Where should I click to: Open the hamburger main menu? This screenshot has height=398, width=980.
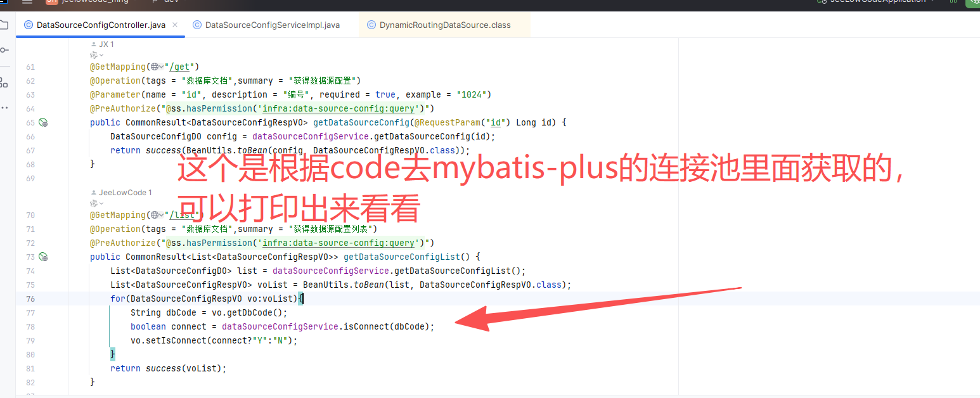(27, 1)
